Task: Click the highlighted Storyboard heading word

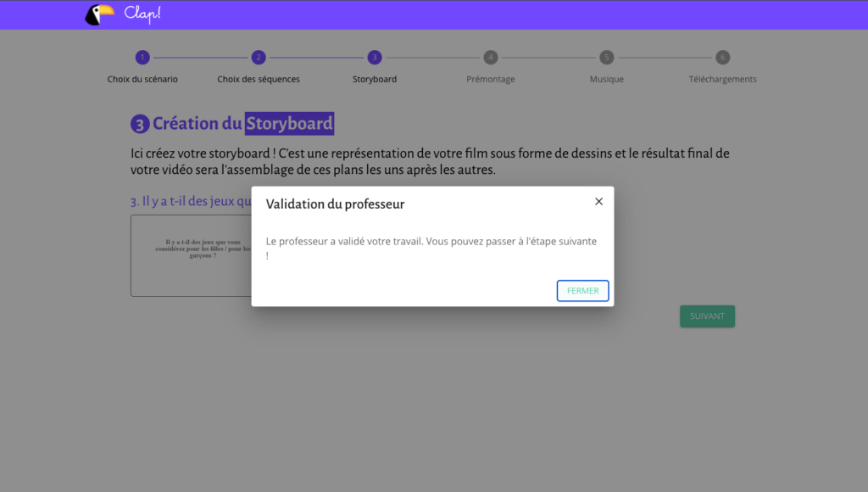Action: point(289,124)
